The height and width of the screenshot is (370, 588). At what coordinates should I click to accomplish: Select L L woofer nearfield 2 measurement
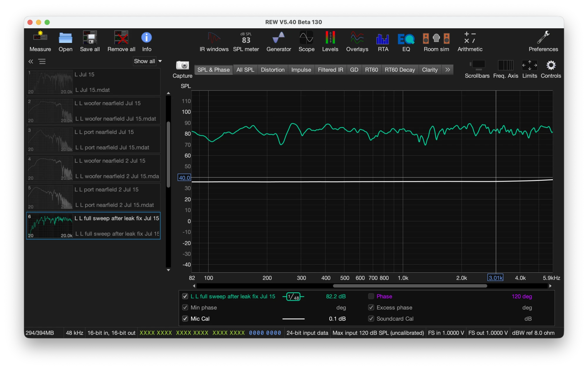point(93,168)
